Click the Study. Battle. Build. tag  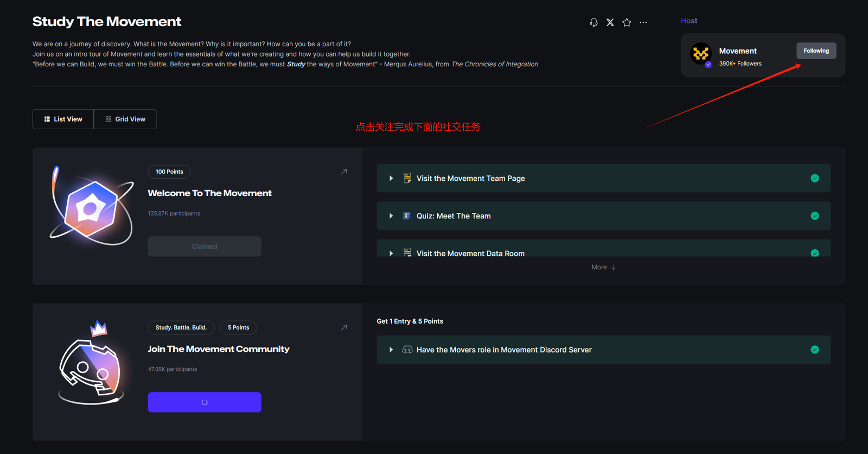pyautogui.click(x=181, y=327)
